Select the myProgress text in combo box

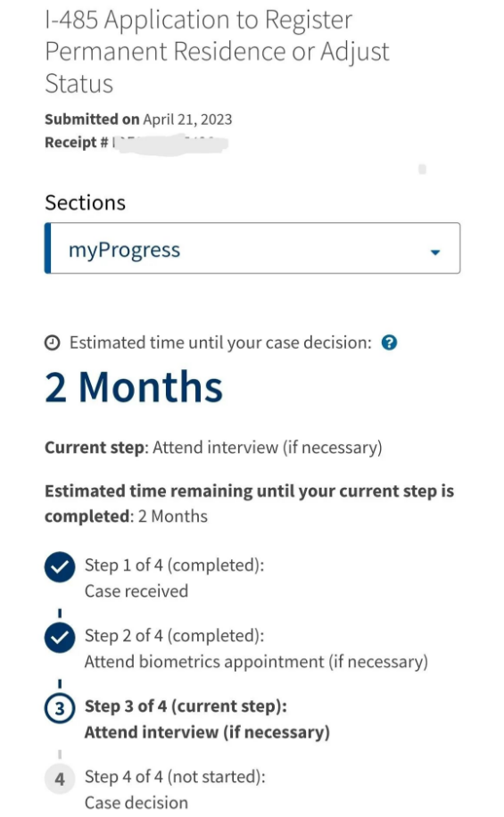click(x=125, y=250)
